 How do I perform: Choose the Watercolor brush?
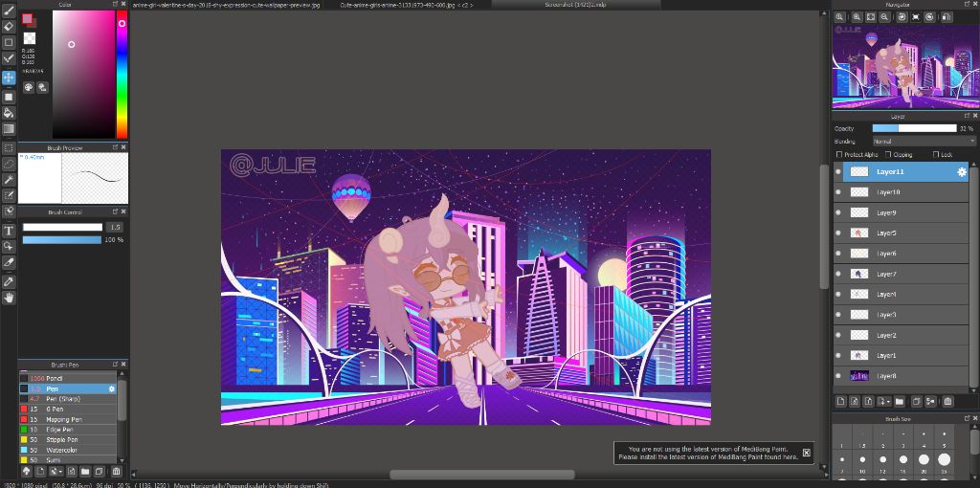tap(68, 450)
